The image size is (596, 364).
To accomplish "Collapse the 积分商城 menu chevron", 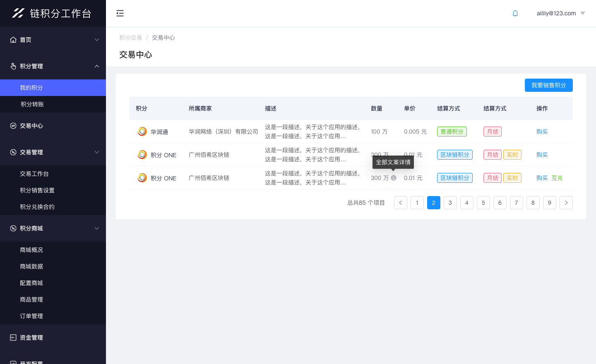I will [x=97, y=228].
